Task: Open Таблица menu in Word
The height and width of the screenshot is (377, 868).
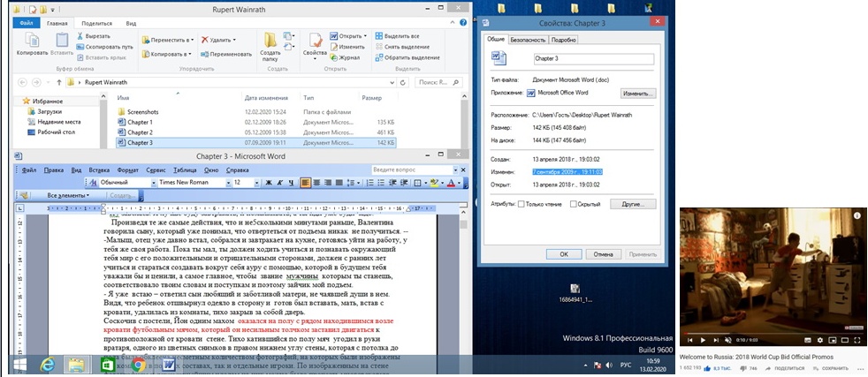Action: point(185,170)
